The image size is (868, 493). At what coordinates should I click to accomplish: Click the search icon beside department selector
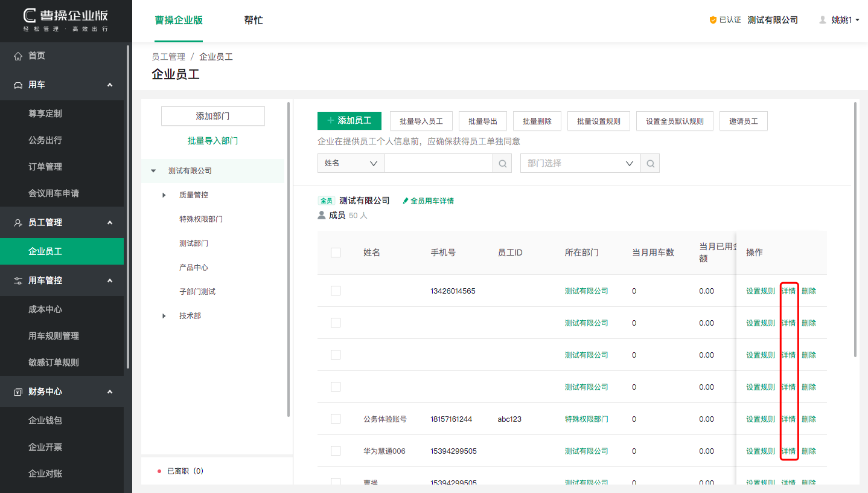pos(650,163)
